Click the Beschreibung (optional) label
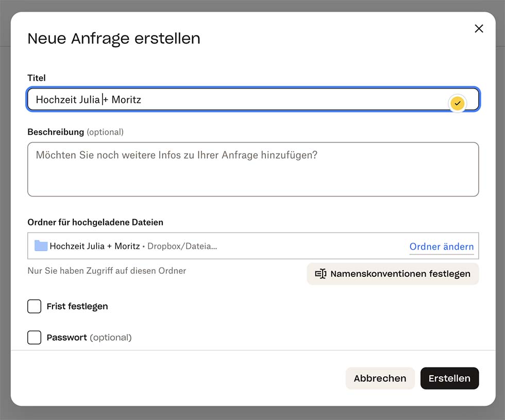 tap(75, 132)
